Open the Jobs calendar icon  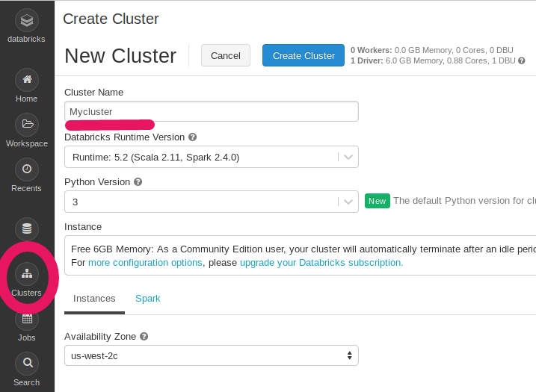tap(27, 319)
